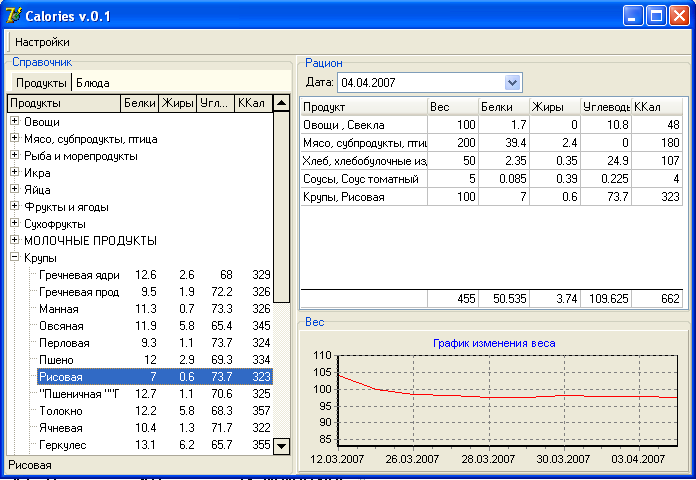Viewport: 696px width, 480px height.
Task: Click the Вес column header in Рацион
Action: [x=453, y=107]
